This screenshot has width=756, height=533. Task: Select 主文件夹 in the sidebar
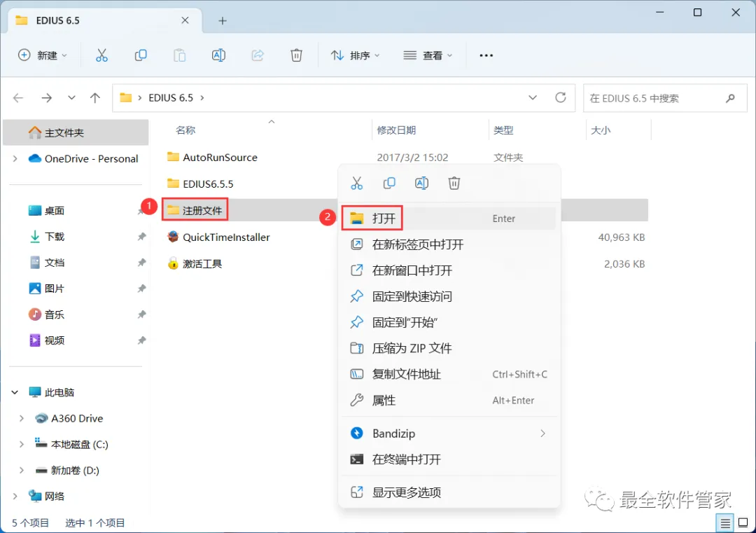[76, 132]
